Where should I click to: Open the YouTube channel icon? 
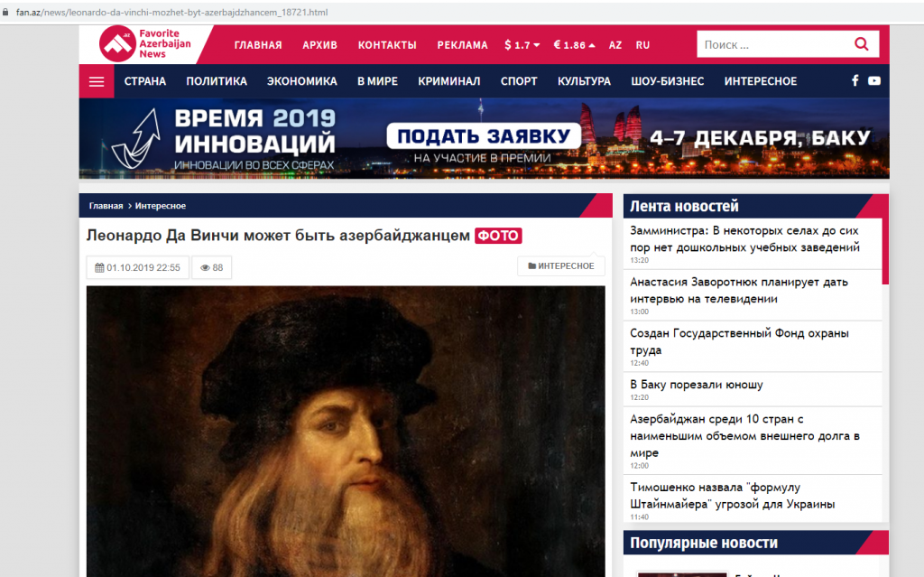(x=874, y=81)
